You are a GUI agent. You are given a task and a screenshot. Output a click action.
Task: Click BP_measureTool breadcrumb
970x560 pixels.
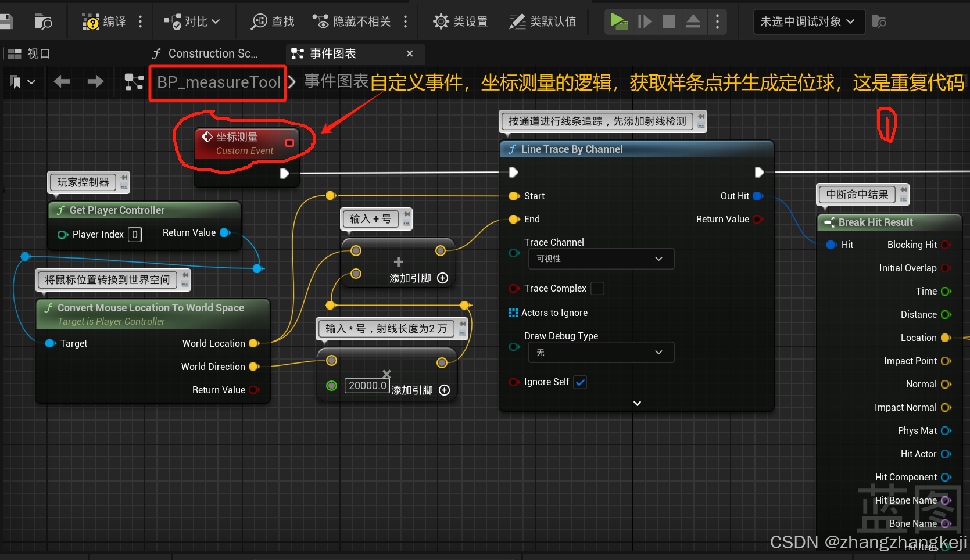click(219, 82)
